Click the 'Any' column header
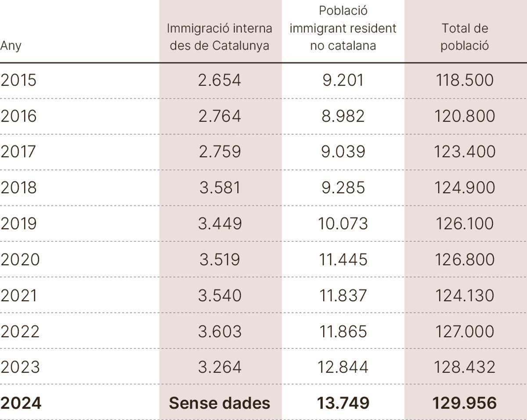 click(x=11, y=46)
